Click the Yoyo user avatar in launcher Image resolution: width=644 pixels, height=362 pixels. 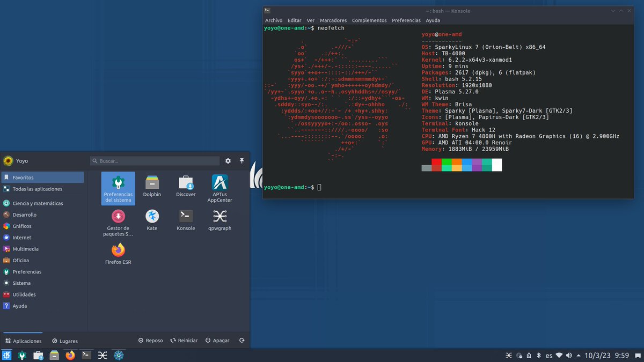[8, 161]
